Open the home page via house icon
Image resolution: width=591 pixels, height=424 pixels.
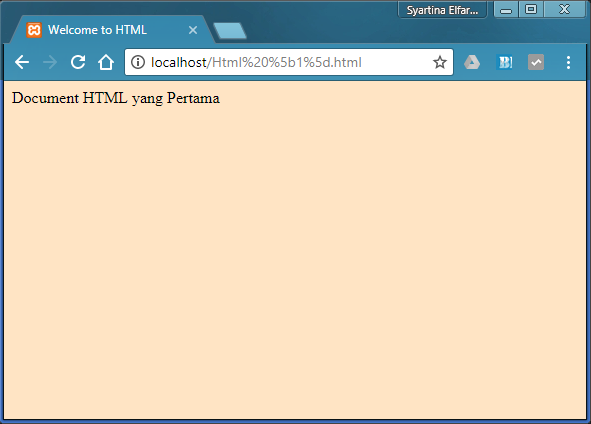(x=106, y=62)
